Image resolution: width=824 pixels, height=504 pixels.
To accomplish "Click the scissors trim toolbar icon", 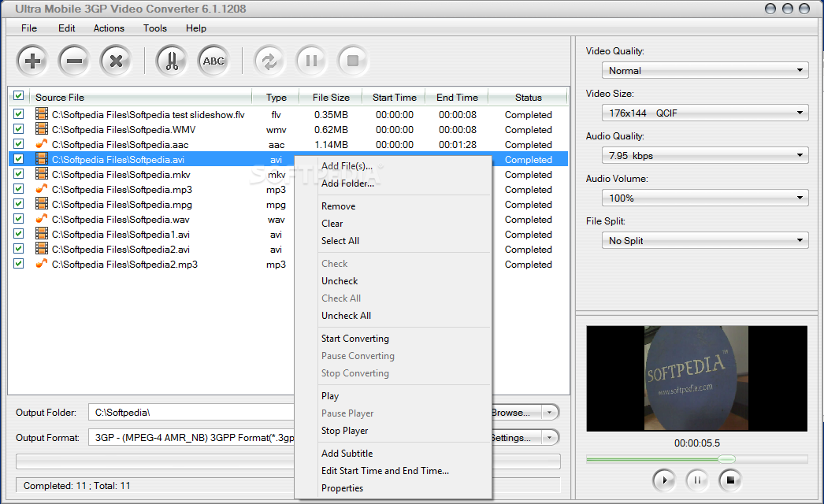I will point(171,61).
